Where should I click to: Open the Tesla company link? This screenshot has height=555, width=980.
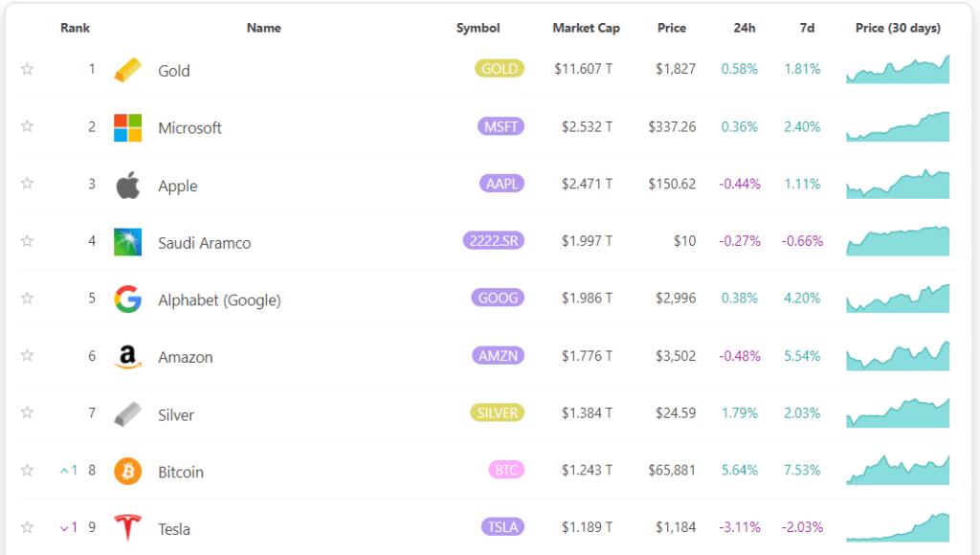tap(174, 529)
